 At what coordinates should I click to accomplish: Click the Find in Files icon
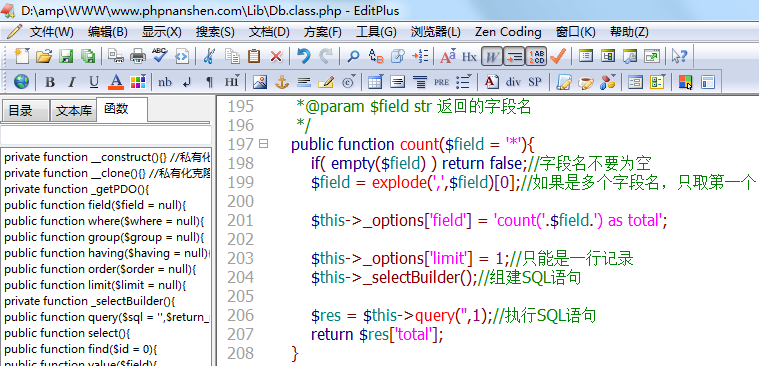398,56
